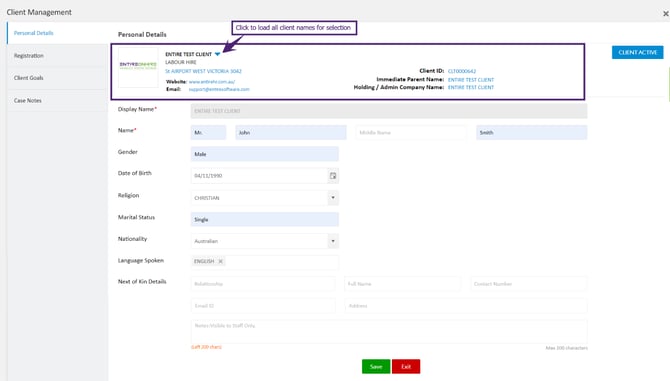Click the Marital Status field showing Single

click(x=264, y=219)
